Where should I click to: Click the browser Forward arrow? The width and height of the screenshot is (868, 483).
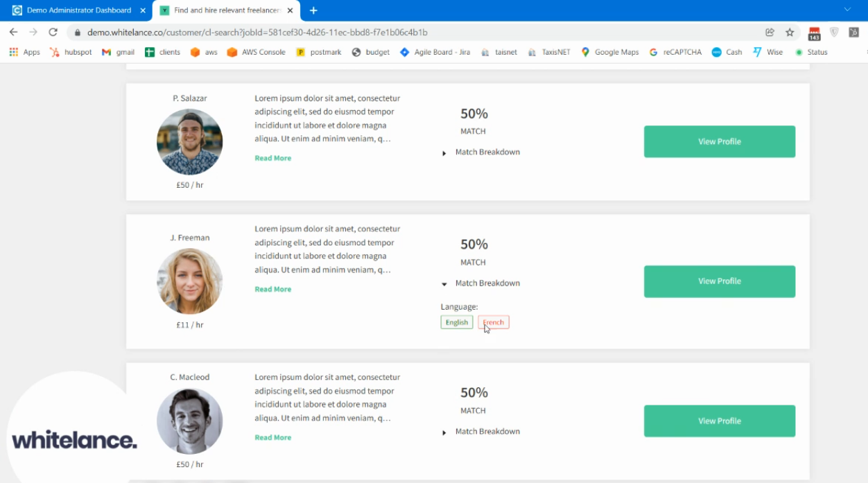(x=33, y=32)
